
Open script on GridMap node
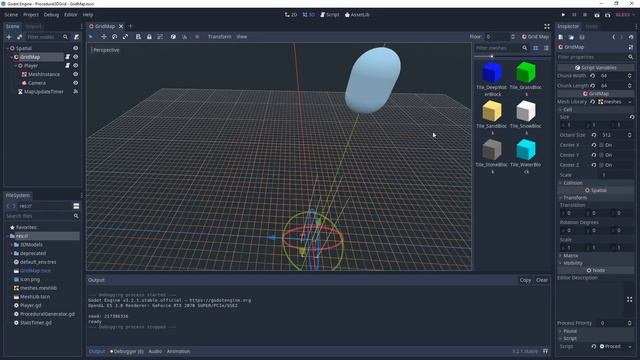click(67, 57)
